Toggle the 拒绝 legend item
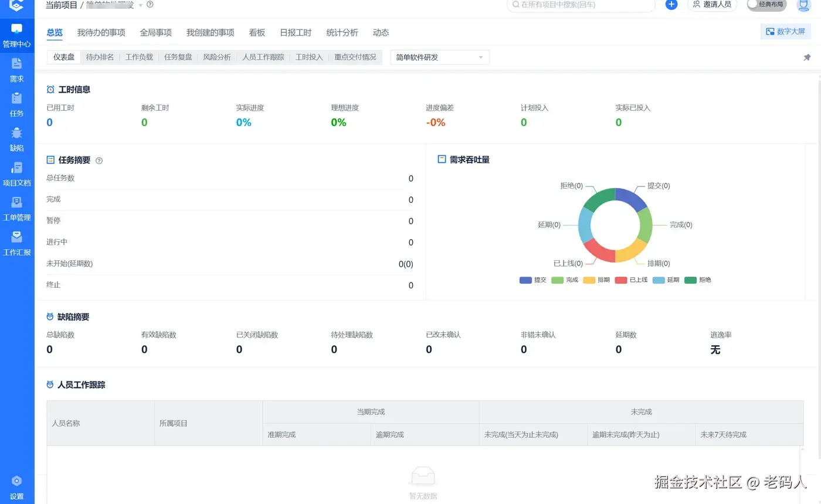 point(697,280)
